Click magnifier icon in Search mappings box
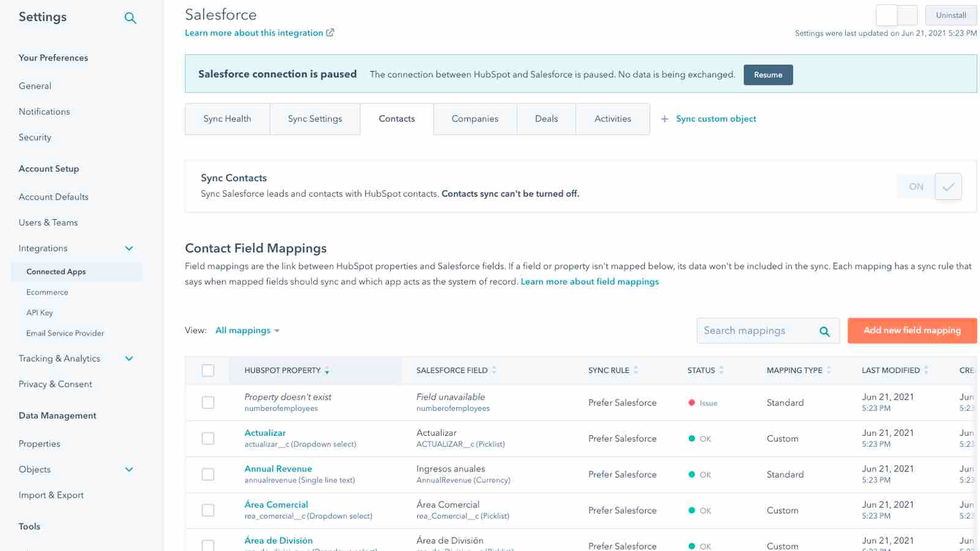The width and height of the screenshot is (980, 551). pyautogui.click(x=824, y=331)
